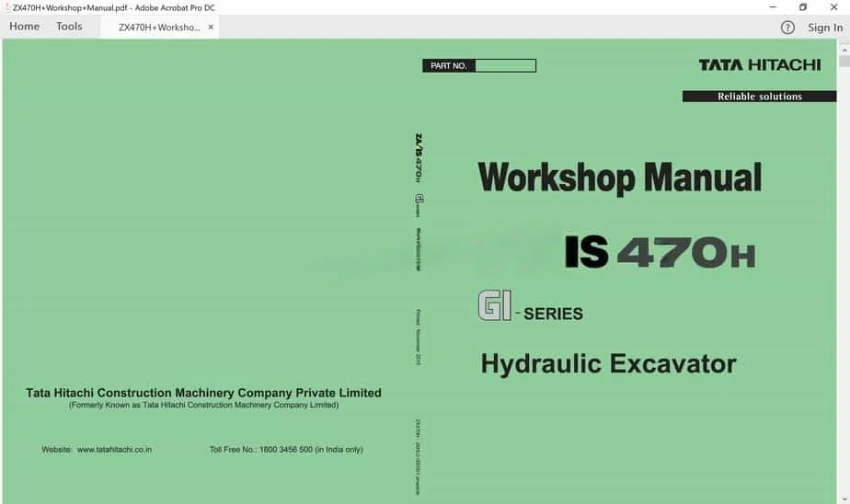Click the vertical scrollbar thumb
850x504 pixels.
pos(844,61)
